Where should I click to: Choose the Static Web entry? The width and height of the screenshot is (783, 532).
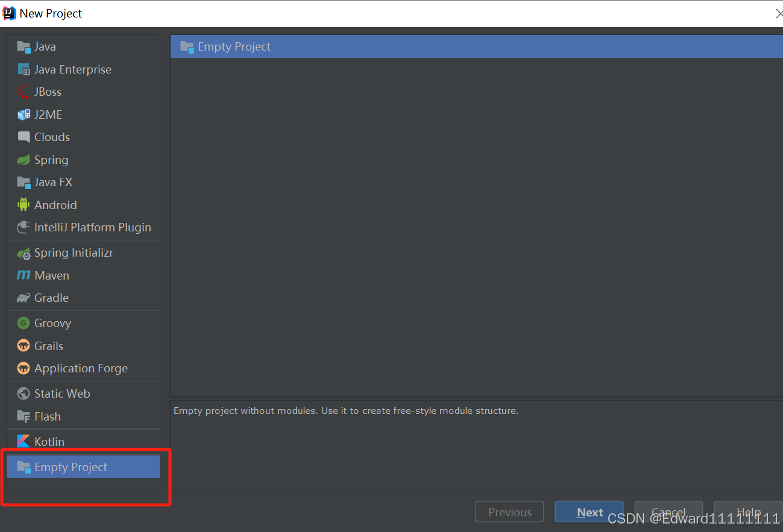[83, 393]
